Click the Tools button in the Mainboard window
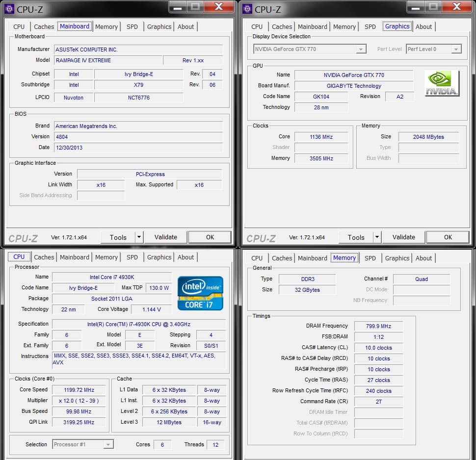The width and height of the screenshot is (476, 460). [118, 237]
